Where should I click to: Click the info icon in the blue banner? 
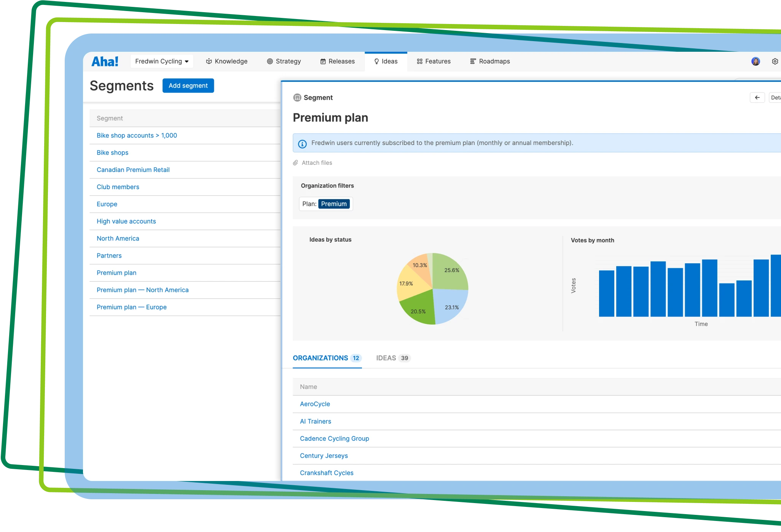point(302,143)
